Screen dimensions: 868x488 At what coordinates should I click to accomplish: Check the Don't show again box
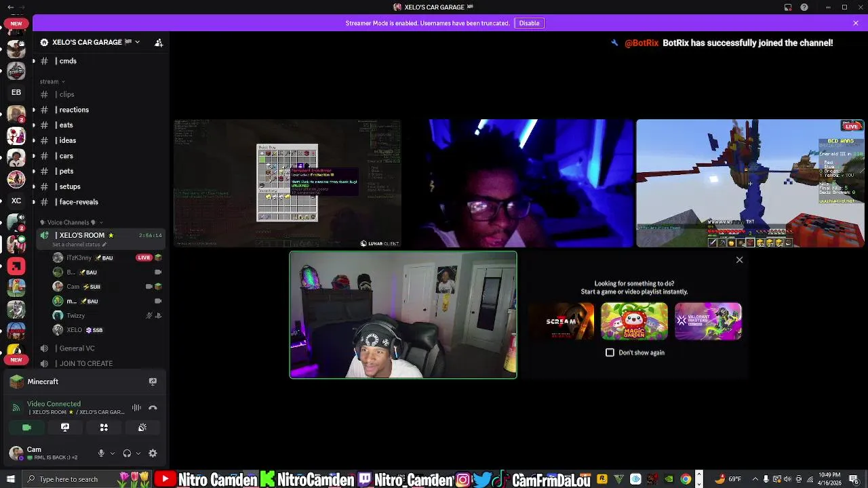(x=610, y=352)
